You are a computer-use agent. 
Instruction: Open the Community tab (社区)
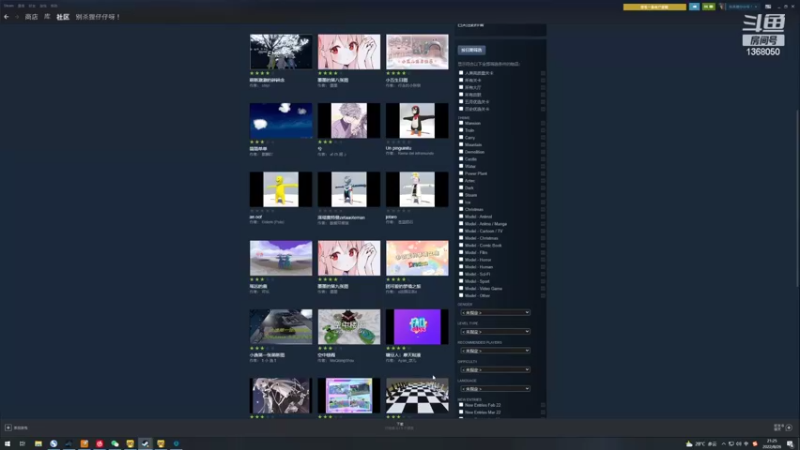pyautogui.click(x=63, y=17)
